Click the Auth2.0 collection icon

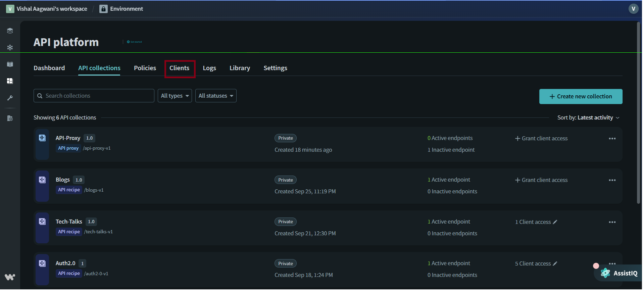pyautogui.click(x=42, y=263)
